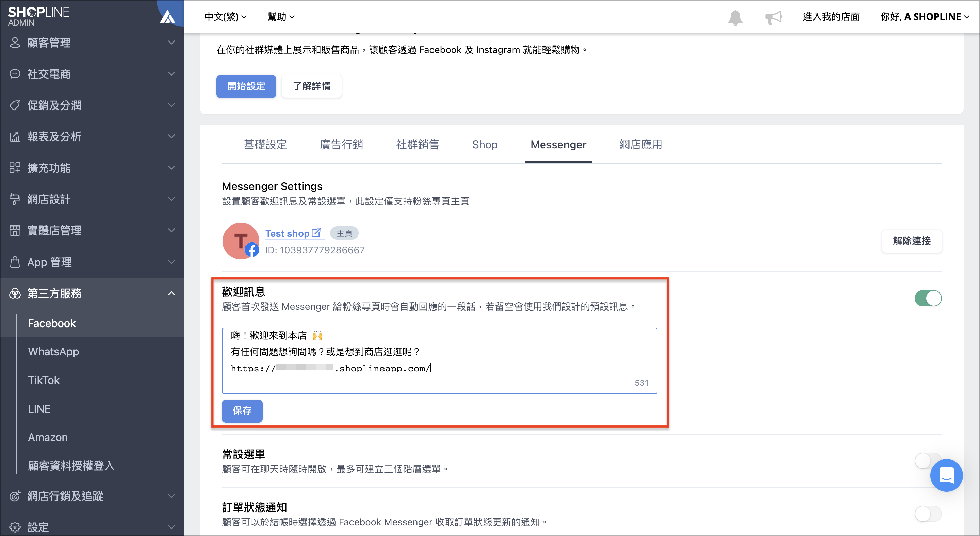Click the triangle logo badge atop sidebar

(x=167, y=16)
